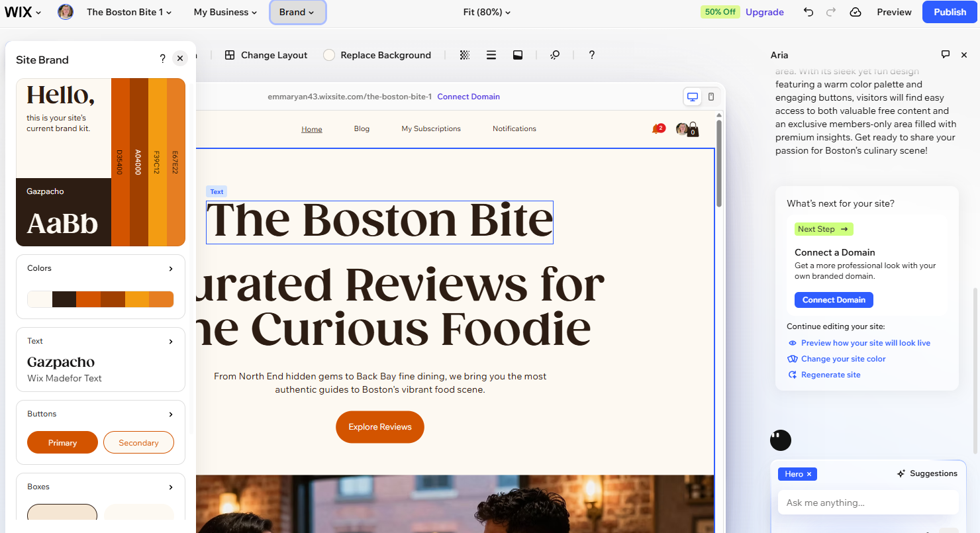The width and height of the screenshot is (980, 533).
Task: Open Preview mode
Action: (894, 12)
